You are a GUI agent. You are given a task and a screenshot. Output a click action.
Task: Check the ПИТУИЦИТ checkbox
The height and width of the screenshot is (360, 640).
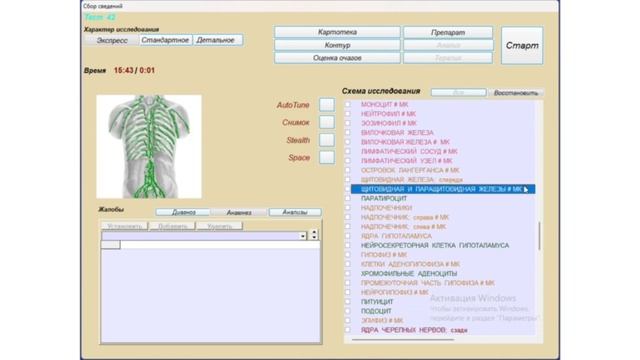pos(348,302)
